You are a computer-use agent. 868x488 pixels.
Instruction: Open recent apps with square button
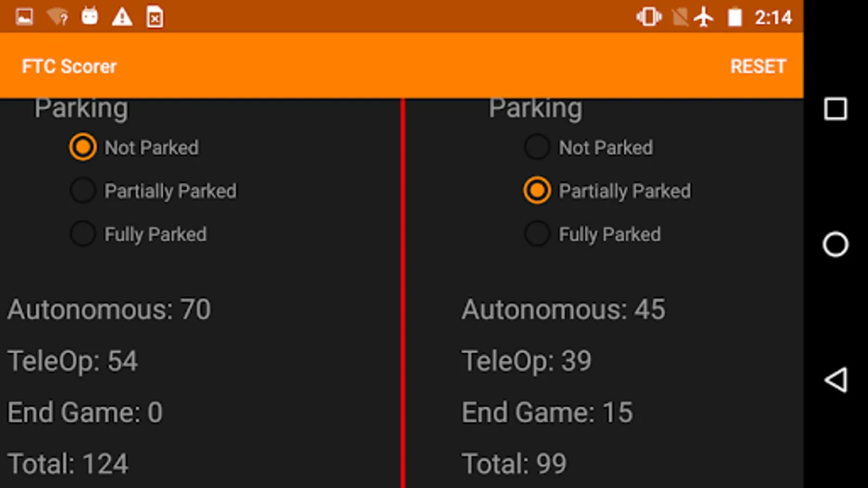pos(835,109)
